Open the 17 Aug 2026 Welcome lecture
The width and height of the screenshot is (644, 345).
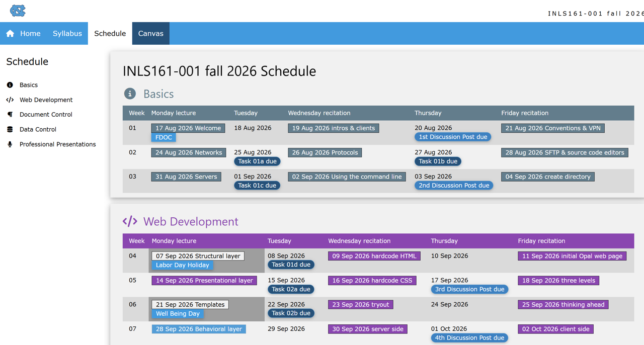click(188, 128)
